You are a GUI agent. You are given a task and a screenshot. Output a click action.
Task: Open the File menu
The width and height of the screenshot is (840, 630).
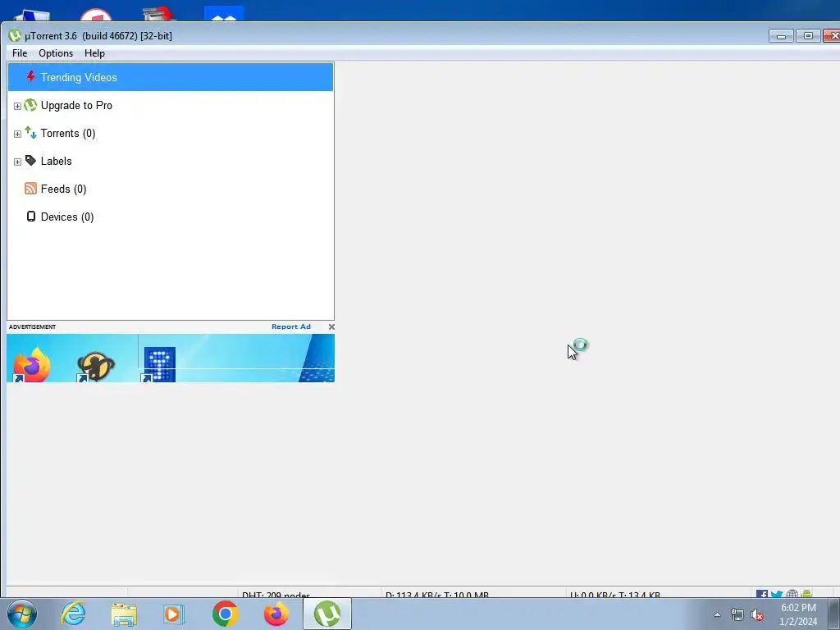pos(20,53)
